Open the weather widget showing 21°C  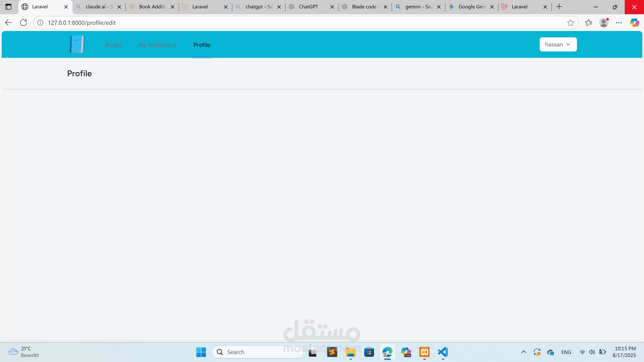pos(23,352)
